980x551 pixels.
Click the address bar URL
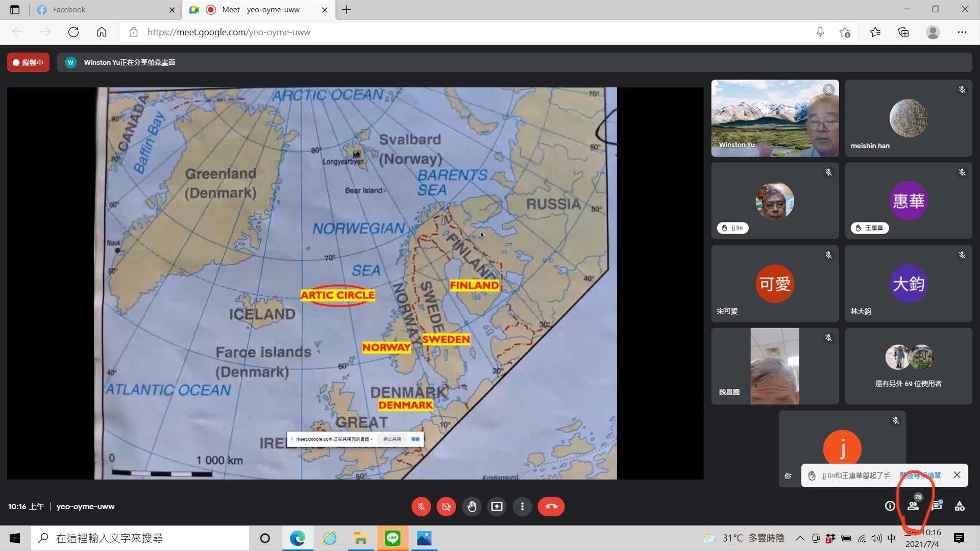pos(229,32)
